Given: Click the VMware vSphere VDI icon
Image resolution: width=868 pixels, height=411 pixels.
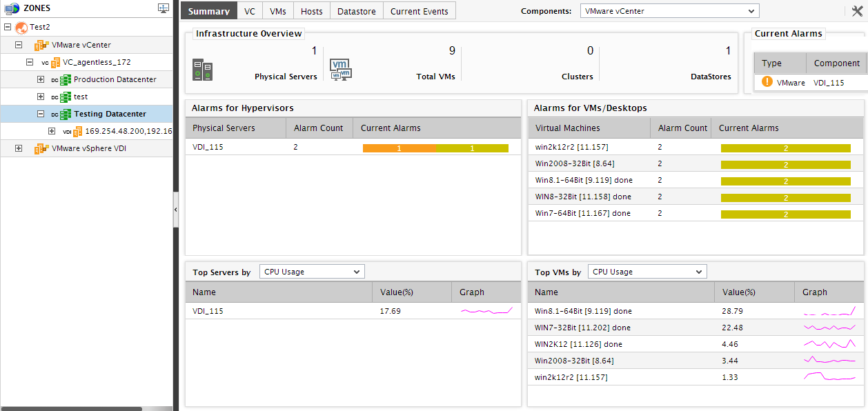Looking at the screenshot, I should (x=42, y=148).
